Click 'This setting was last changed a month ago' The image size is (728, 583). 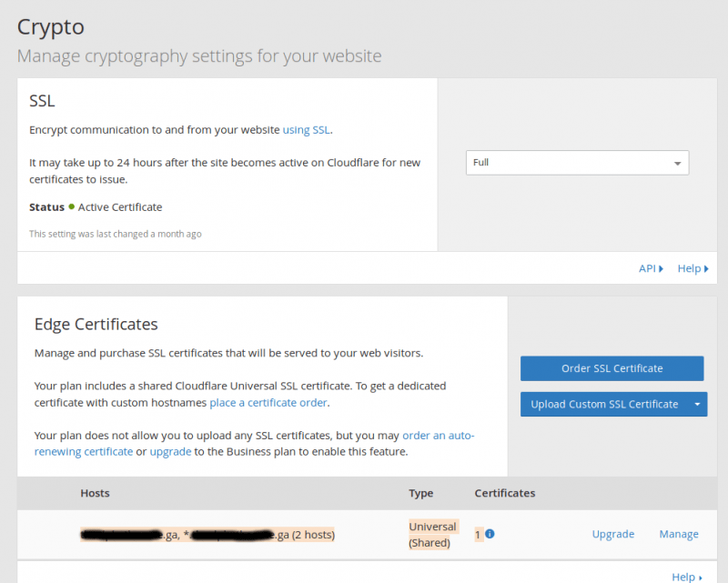[116, 234]
